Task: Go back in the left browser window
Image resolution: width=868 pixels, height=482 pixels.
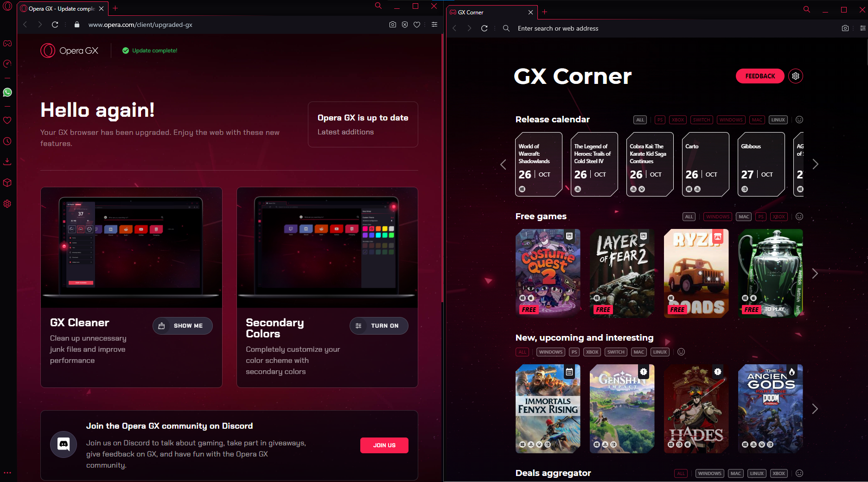Action: [25, 25]
